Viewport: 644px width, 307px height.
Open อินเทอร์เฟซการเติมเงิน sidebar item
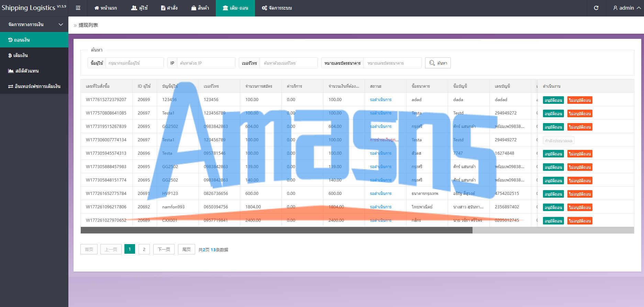(34, 86)
